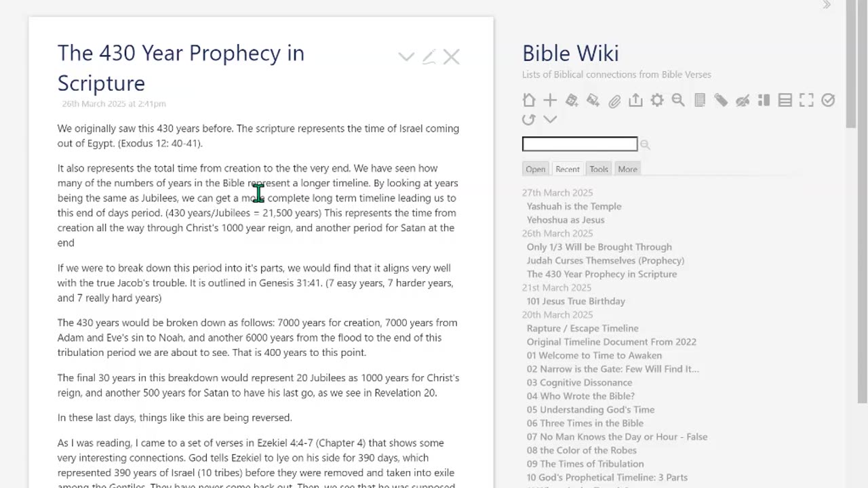Open advanced search from toolbar
Screen dimensions: 868x488
[x=678, y=100]
